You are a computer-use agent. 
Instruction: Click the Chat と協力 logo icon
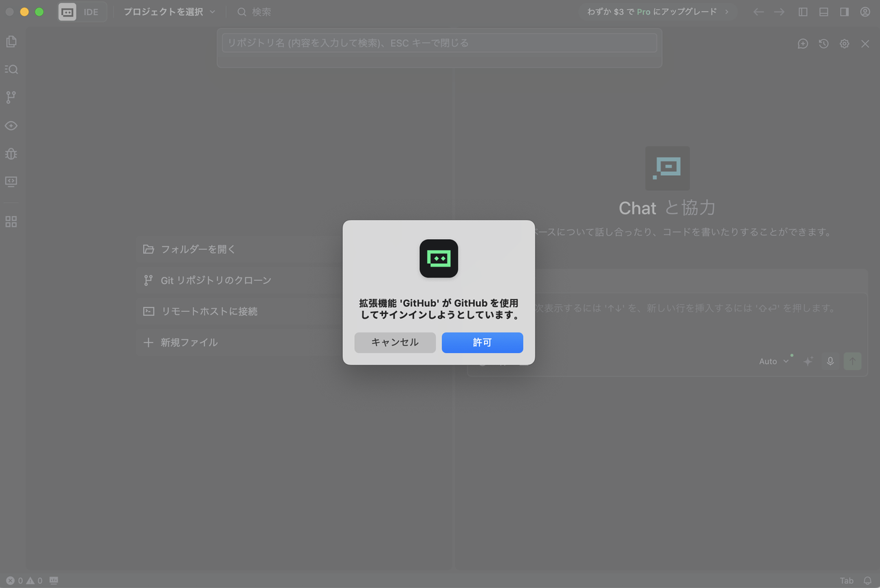667,168
